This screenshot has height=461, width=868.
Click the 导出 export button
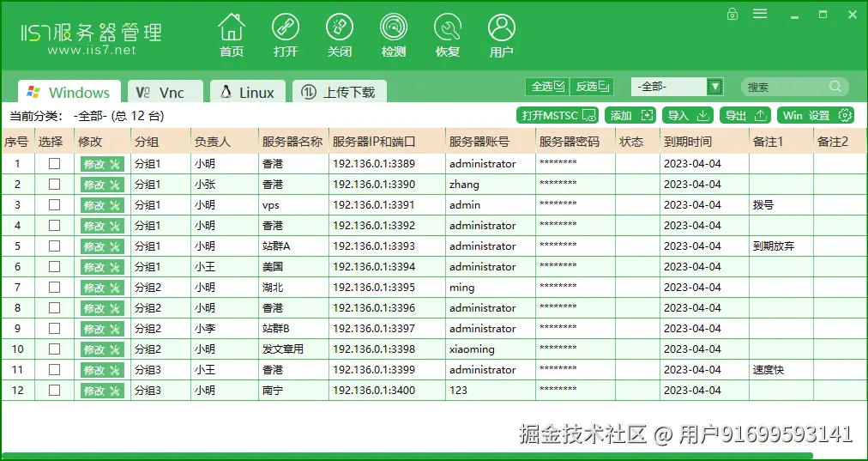click(745, 115)
